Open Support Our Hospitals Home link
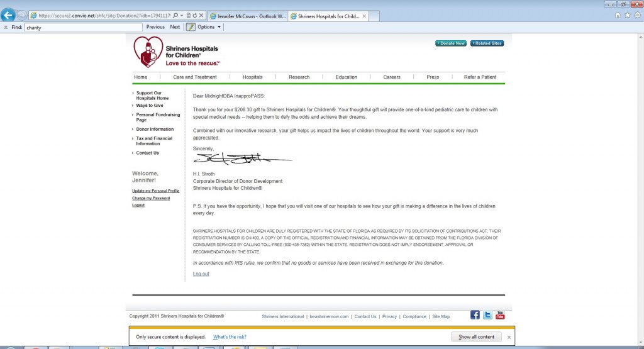The height and width of the screenshot is (349, 644). coord(152,96)
